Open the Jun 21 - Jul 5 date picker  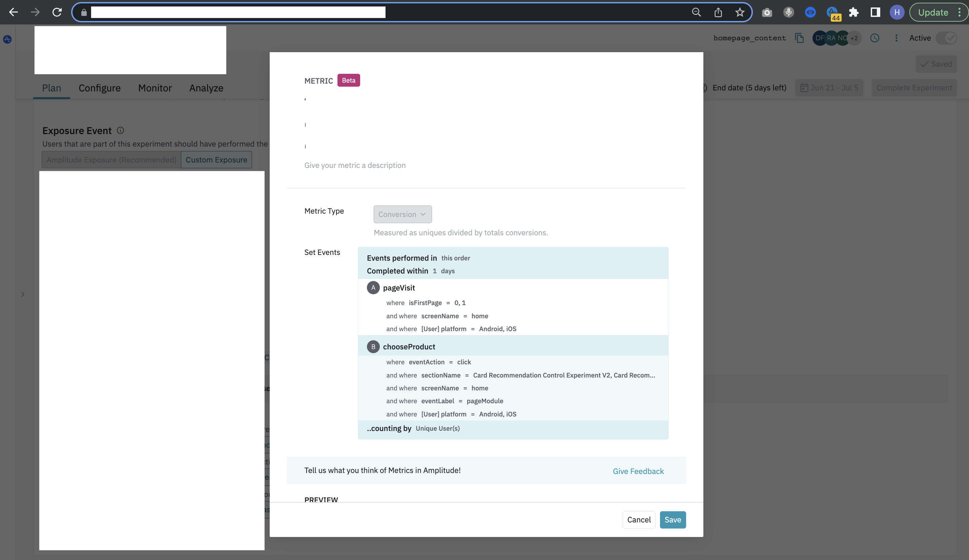[829, 88]
